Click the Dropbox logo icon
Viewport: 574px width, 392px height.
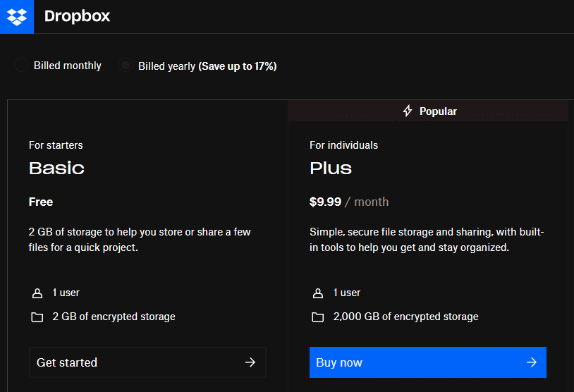(x=17, y=16)
